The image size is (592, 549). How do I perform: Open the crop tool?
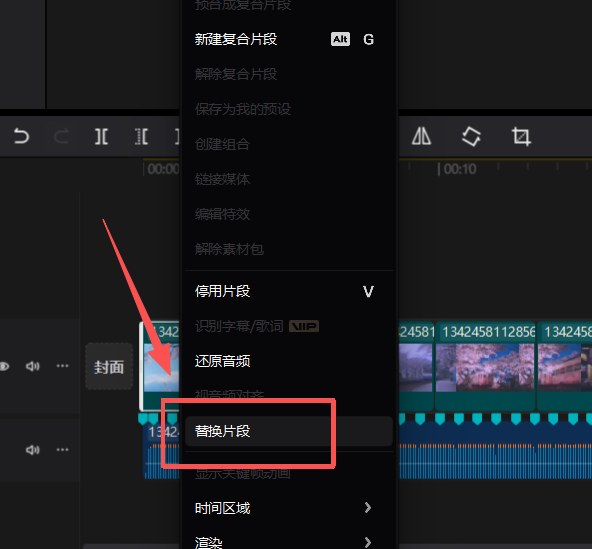tap(521, 136)
